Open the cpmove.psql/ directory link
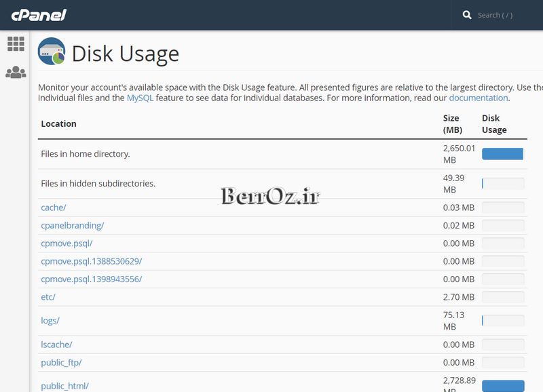The height and width of the screenshot is (392, 543). [67, 243]
